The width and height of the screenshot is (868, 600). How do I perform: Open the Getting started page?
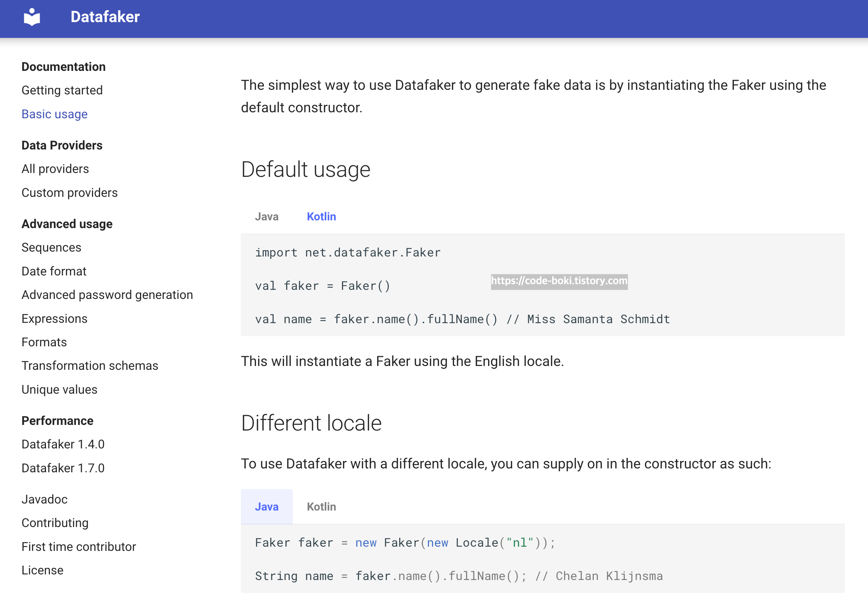[x=62, y=90]
